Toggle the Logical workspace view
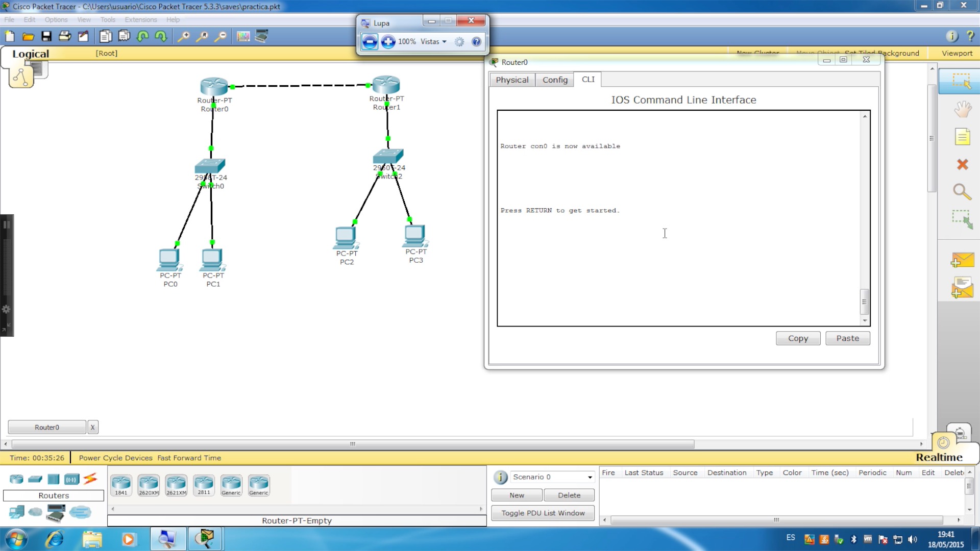Image resolution: width=980 pixels, height=551 pixels. pos(30,54)
